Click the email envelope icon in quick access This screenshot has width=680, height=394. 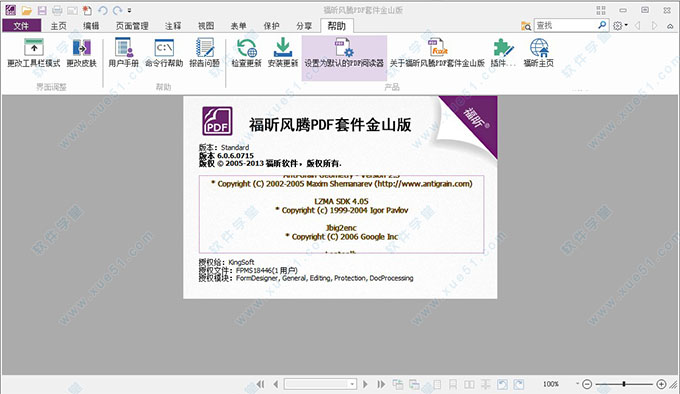[x=72, y=10]
